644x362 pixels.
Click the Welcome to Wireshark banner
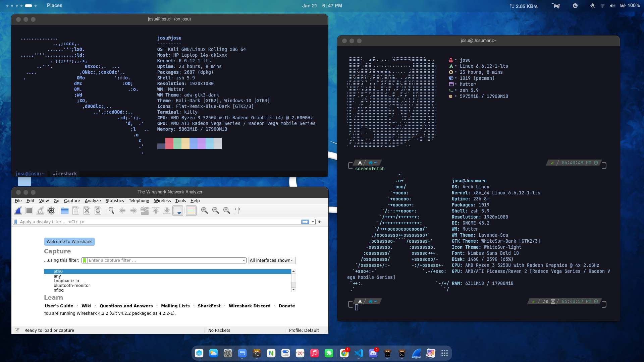click(69, 242)
